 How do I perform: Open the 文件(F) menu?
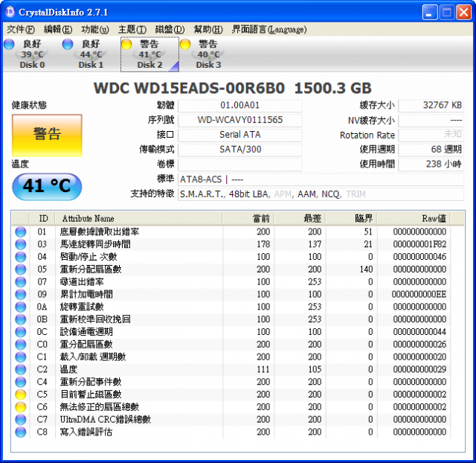[x=21, y=30]
